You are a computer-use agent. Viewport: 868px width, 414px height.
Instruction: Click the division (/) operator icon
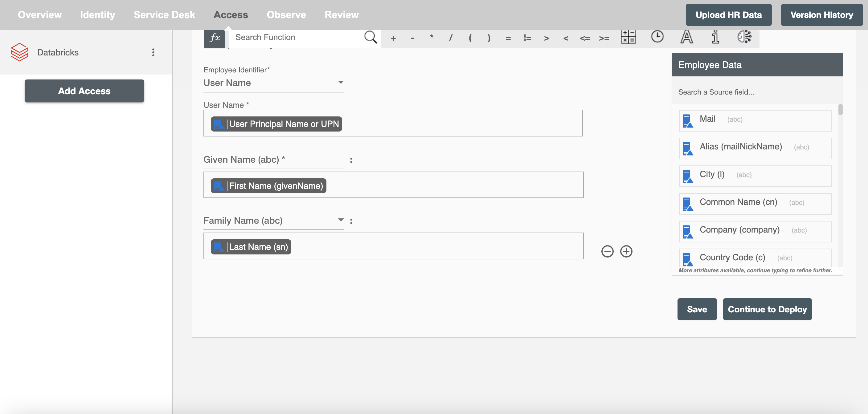(x=451, y=37)
